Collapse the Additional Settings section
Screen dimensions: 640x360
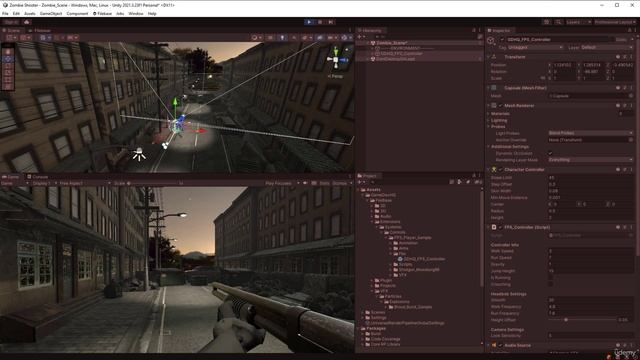489,147
